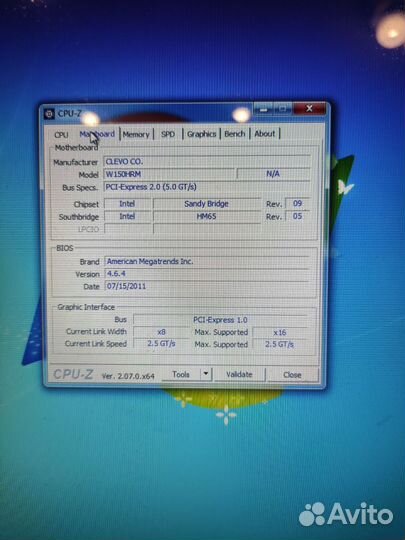This screenshot has height=540, width=405.
Task: Select the manufacturer value CLEVO CO.
Action: [x=207, y=161]
